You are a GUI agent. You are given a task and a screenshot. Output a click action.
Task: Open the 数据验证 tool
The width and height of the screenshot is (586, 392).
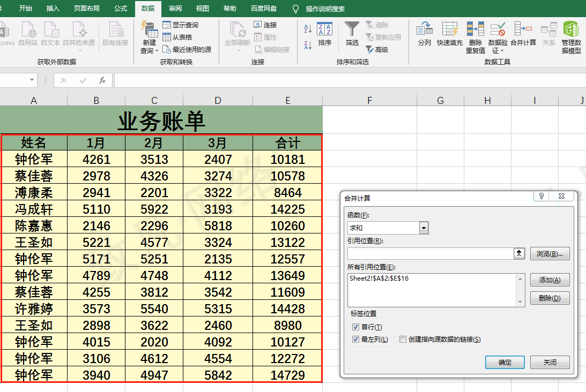498,29
